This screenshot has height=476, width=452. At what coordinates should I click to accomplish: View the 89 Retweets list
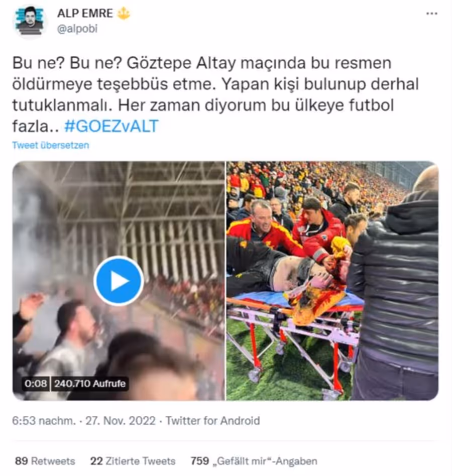pos(45,461)
